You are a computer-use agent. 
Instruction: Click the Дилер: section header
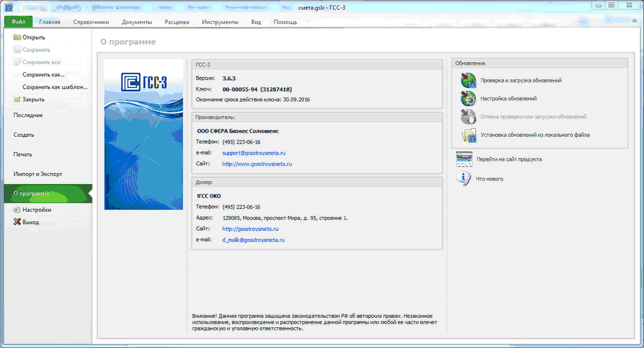[317, 183]
